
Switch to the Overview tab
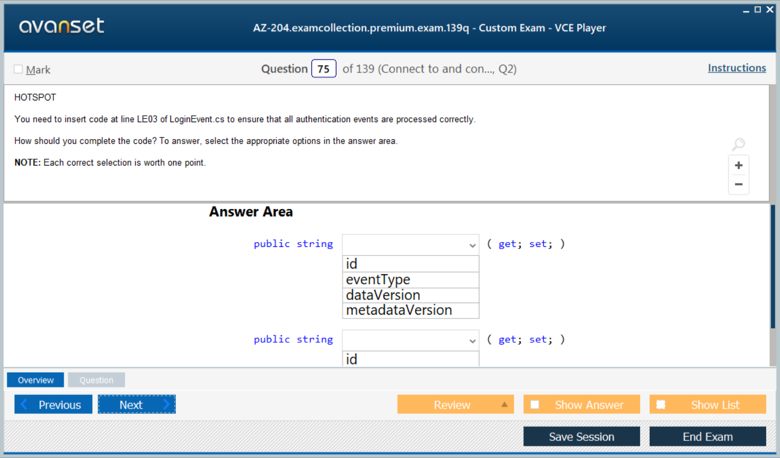click(x=35, y=380)
